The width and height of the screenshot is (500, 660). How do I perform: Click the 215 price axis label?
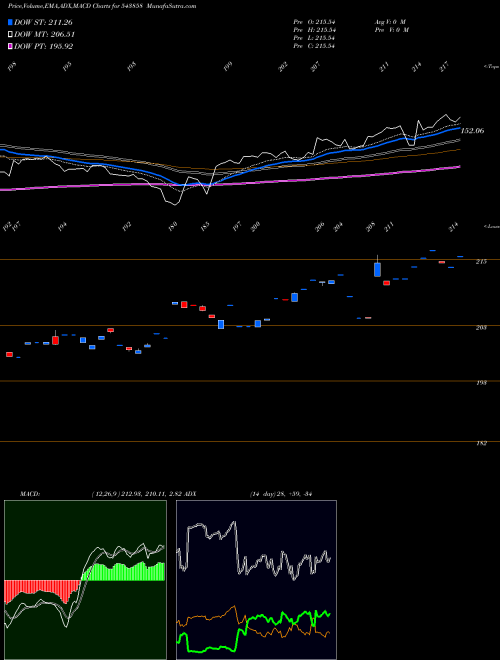(x=481, y=262)
